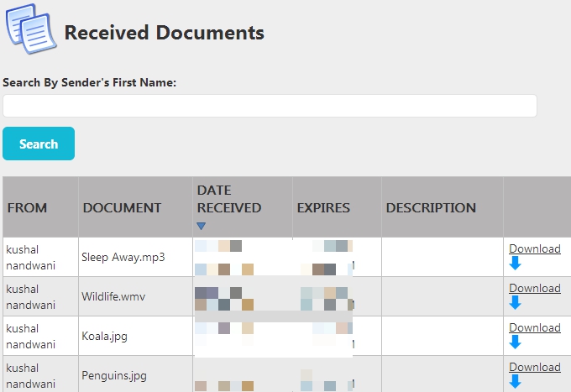Open Download link for Wildlife.wmv

[535, 288]
